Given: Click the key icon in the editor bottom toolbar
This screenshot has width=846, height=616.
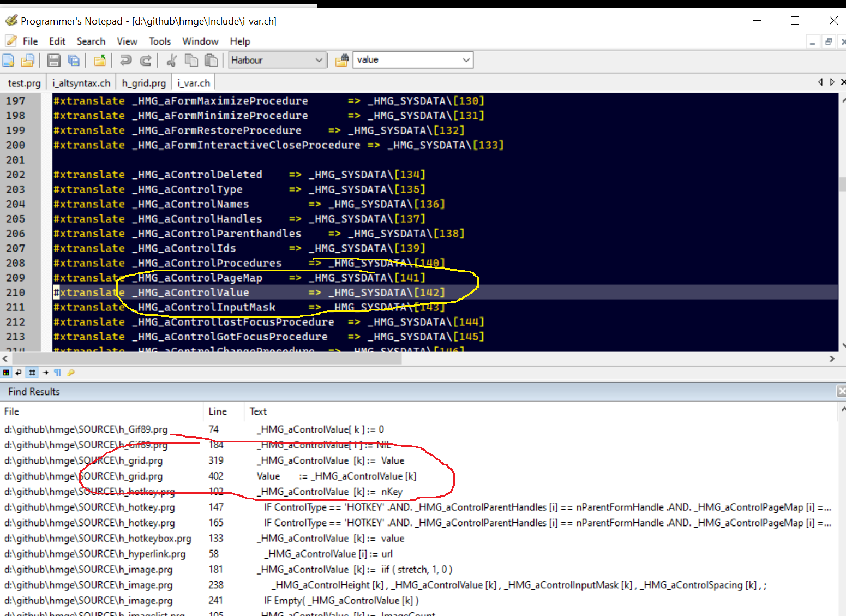Looking at the screenshot, I should pos(71,373).
